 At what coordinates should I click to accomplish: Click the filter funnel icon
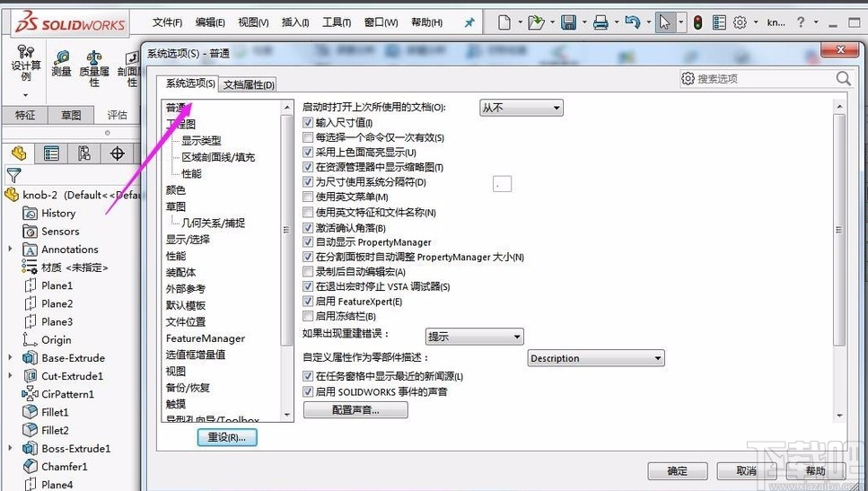[13, 176]
